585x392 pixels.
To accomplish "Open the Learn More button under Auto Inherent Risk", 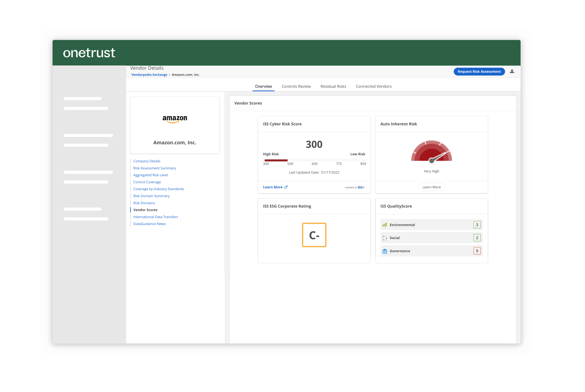I will pyautogui.click(x=431, y=187).
